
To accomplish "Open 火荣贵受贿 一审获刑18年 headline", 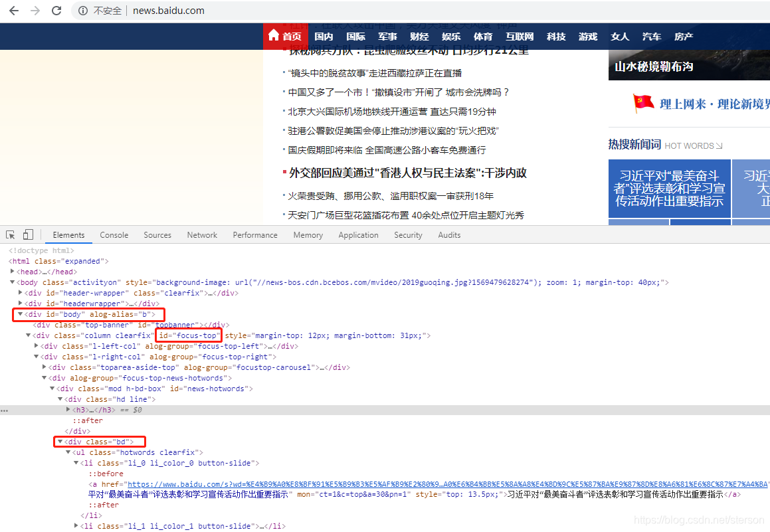I will pos(391,197).
